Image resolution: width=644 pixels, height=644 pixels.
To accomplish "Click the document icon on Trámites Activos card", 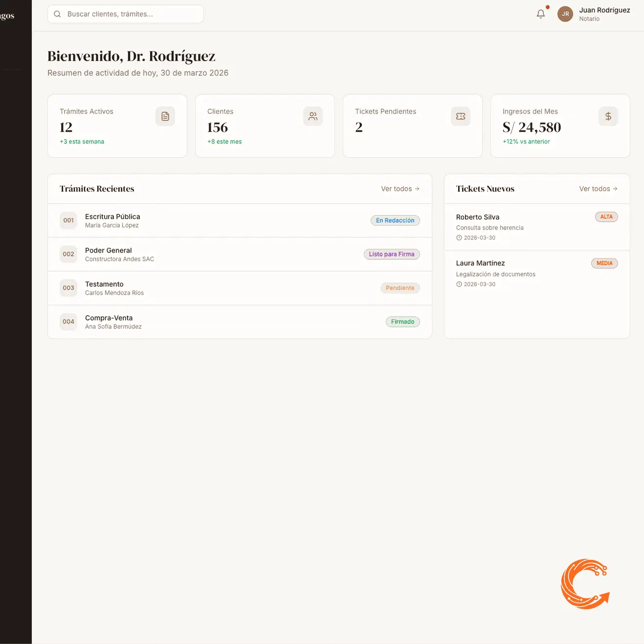I will pos(165,116).
